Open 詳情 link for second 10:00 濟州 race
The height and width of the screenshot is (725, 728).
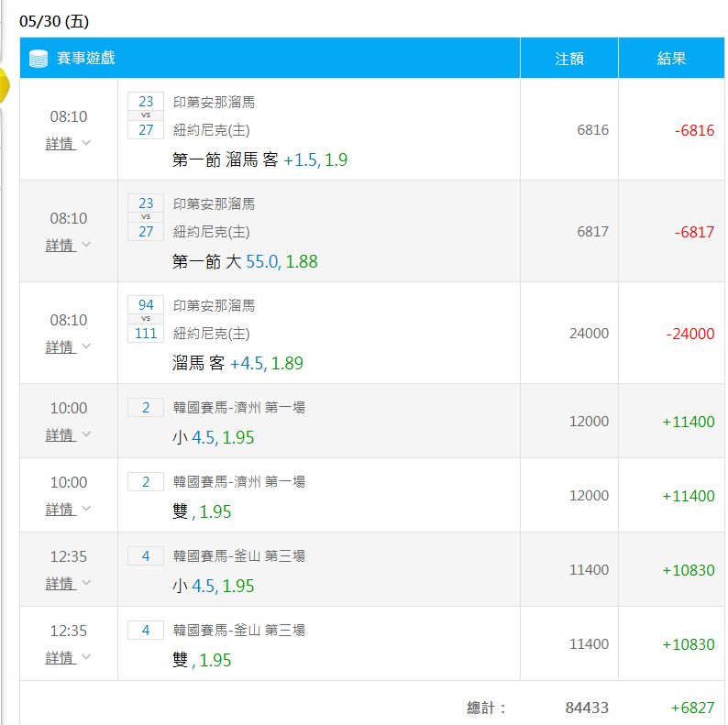pyautogui.click(x=61, y=510)
